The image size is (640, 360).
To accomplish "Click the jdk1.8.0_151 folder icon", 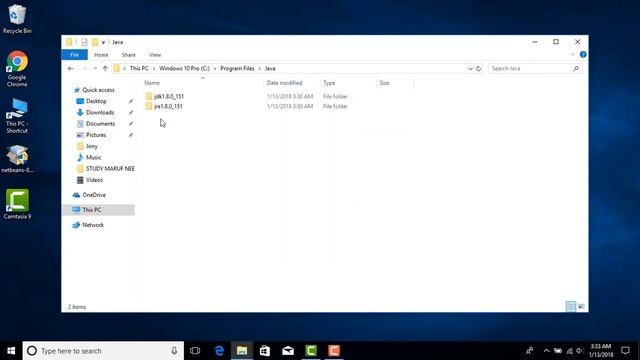I will [x=149, y=96].
